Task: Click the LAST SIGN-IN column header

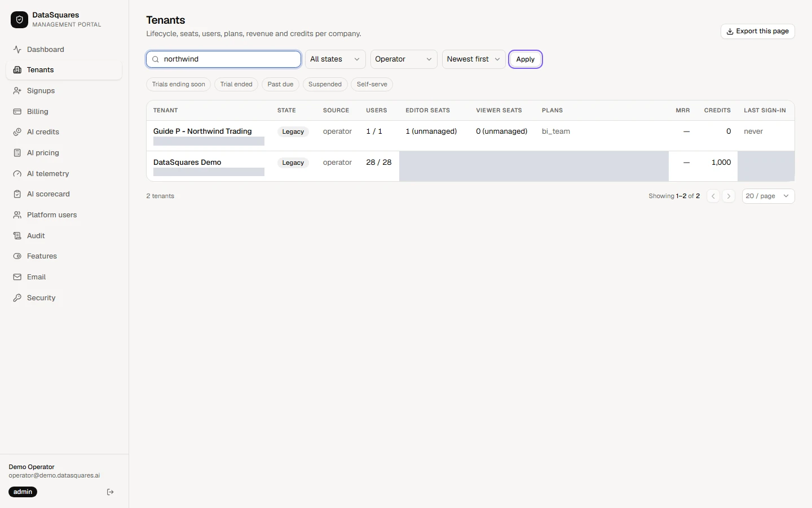Action: click(765, 111)
